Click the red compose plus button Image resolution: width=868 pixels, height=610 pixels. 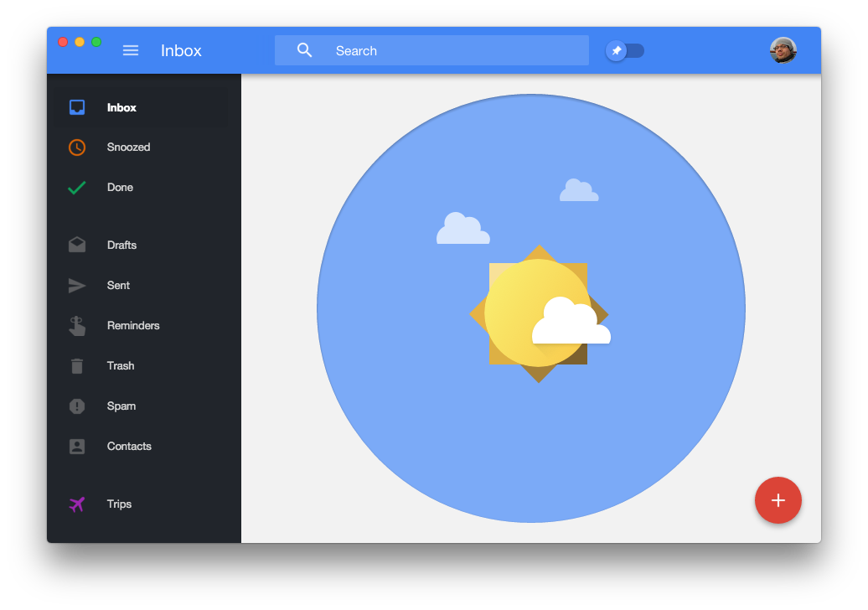[778, 500]
